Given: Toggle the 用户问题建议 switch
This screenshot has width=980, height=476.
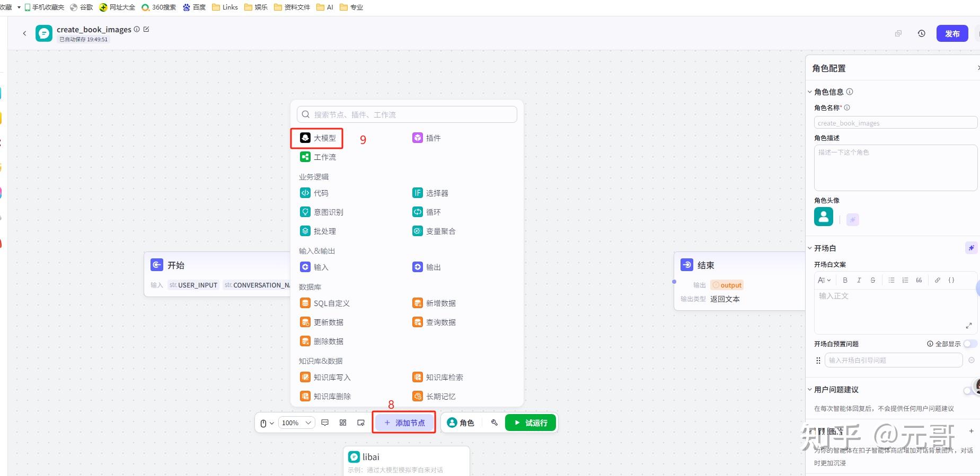Looking at the screenshot, I should tap(969, 390).
